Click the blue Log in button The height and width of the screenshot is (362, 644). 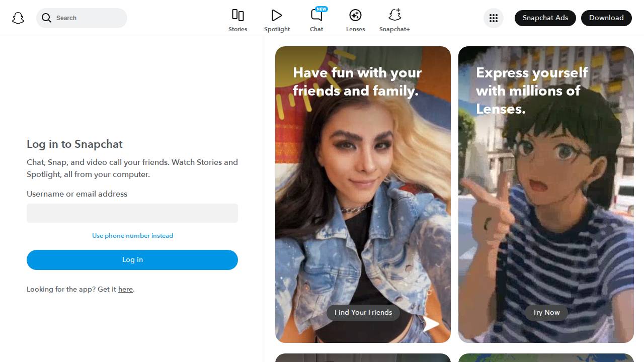tap(132, 260)
